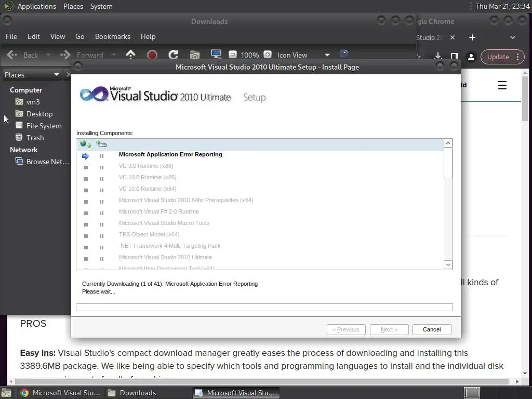Click download pause icon for VC 9.0 Runtime (x86)
The height and width of the screenshot is (399, 532).
[x=86, y=167]
